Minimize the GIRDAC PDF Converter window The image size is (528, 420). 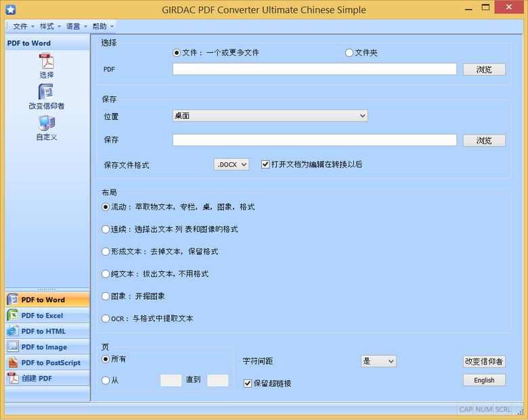click(468, 8)
